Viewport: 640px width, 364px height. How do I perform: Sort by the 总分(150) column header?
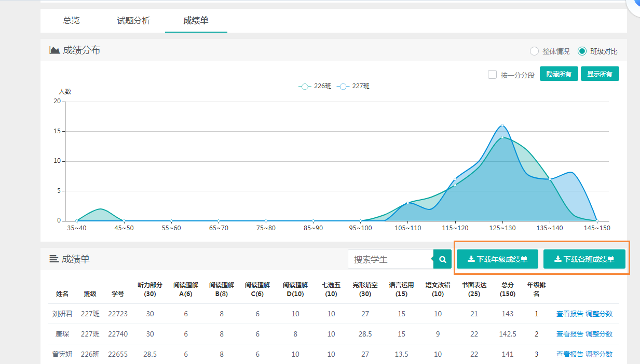tap(507, 289)
